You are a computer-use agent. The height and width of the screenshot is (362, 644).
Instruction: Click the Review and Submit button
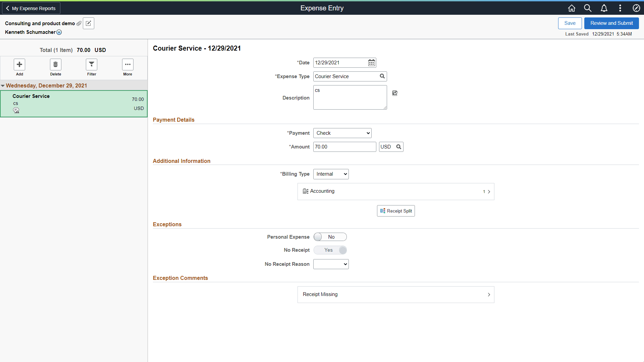(x=611, y=23)
